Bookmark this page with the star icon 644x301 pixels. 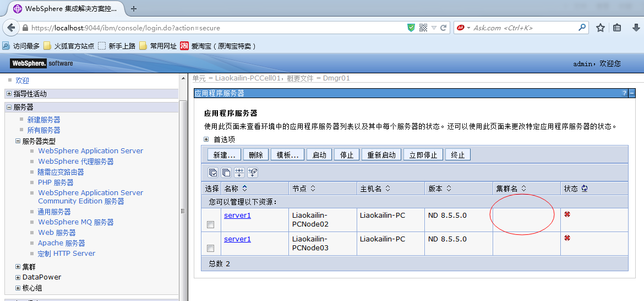click(601, 28)
